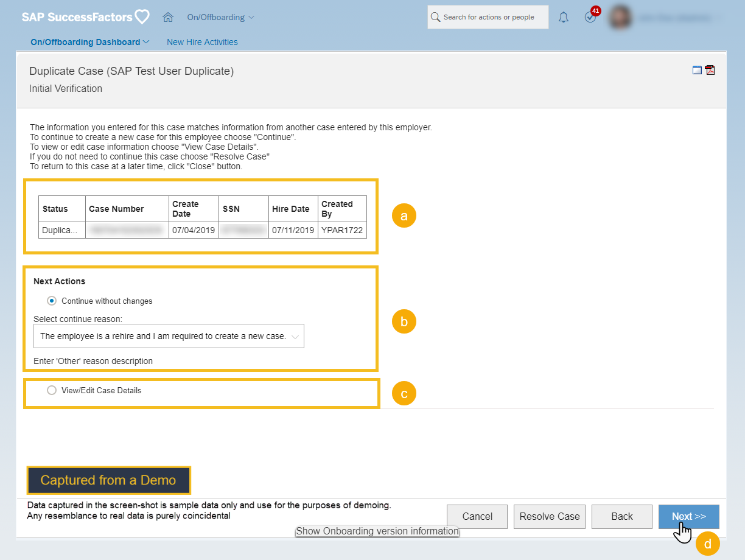
Task: Click the YPAR1722 created by cell
Action: tap(342, 230)
